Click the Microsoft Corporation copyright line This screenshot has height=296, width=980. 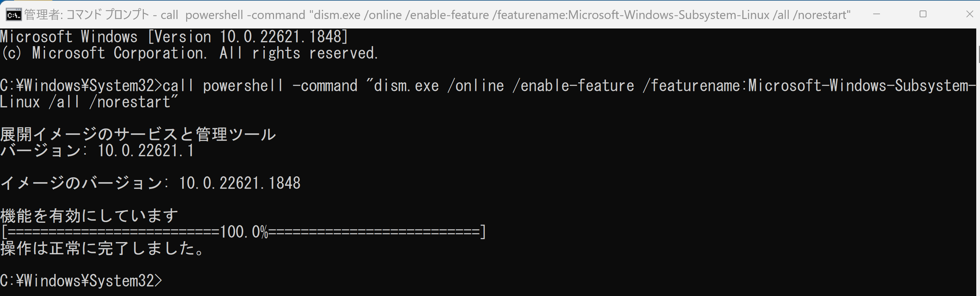click(190, 53)
